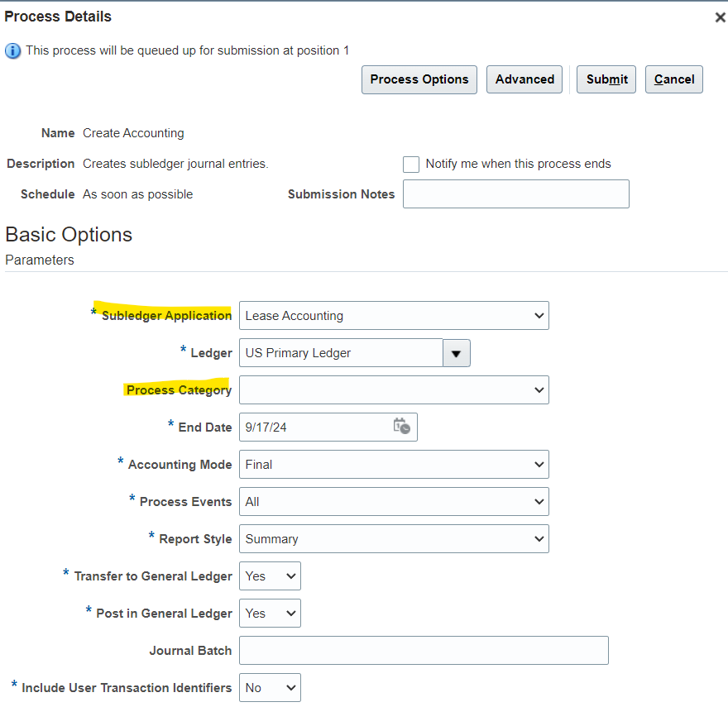Click inside the Submission Notes field

(x=515, y=193)
